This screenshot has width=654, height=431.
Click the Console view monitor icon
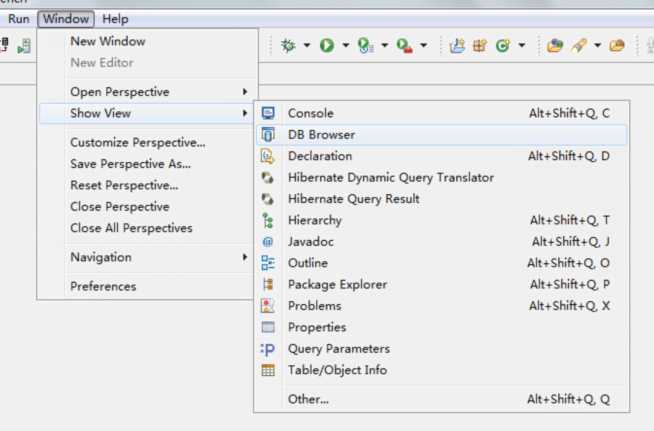tap(268, 113)
